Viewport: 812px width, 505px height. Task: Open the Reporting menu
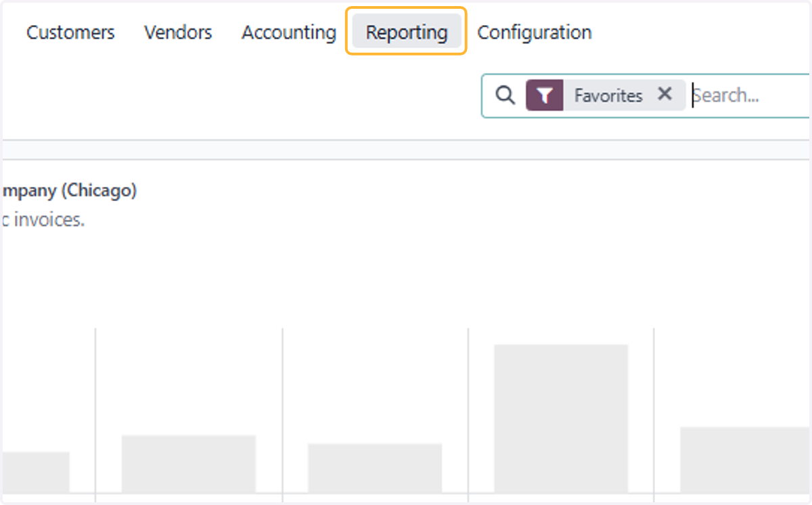click(407, 32)
